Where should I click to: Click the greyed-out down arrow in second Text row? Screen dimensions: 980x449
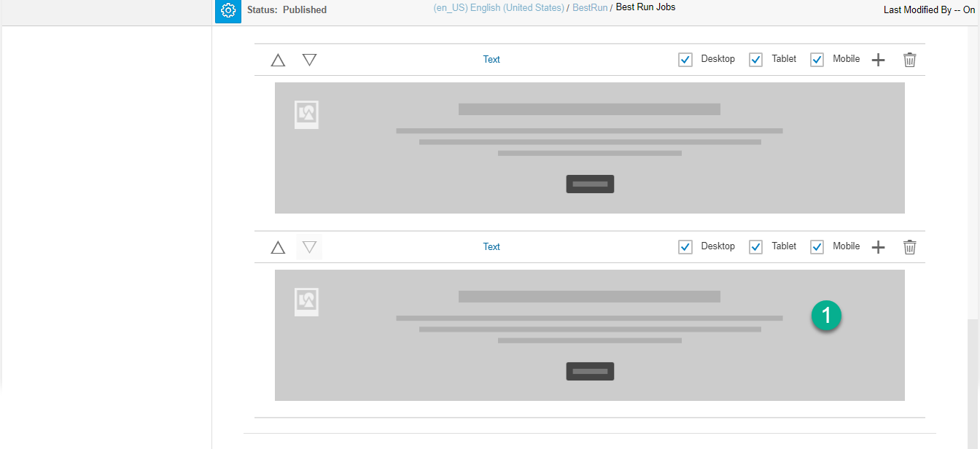click(309, 247)
